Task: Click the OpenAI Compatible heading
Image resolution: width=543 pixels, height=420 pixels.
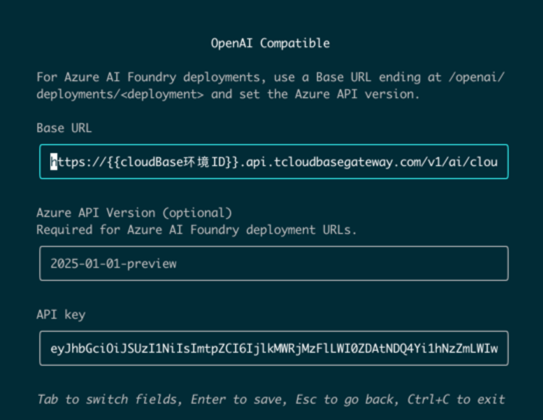Action: click(270, 43)
